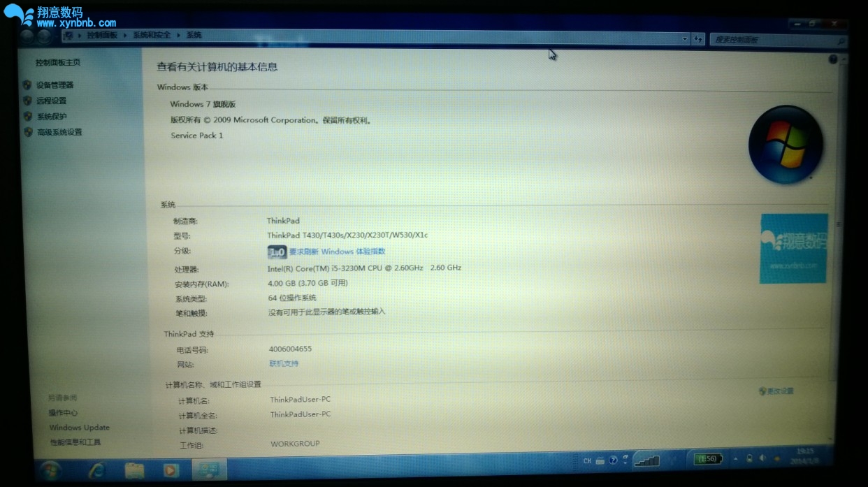
Task: Open the tray help question mark icon
Action: [x=613, y=460]
